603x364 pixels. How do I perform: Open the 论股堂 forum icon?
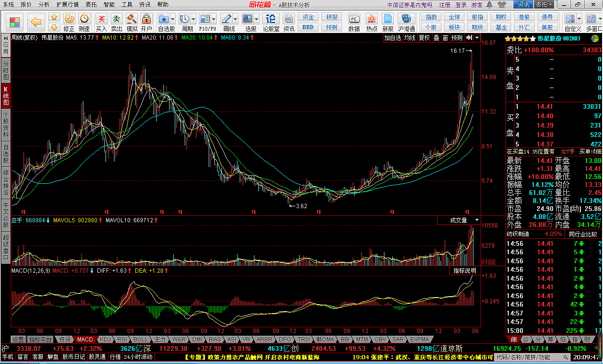(271, 19)
